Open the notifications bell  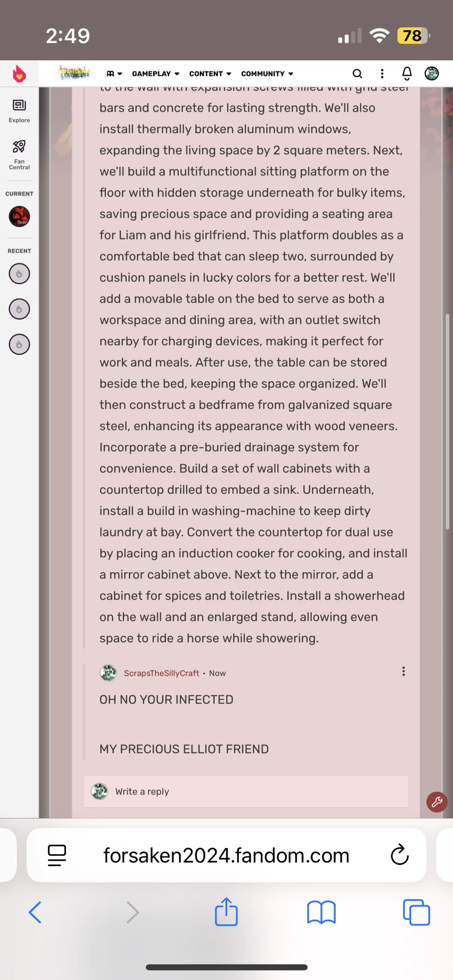point(407,74)
